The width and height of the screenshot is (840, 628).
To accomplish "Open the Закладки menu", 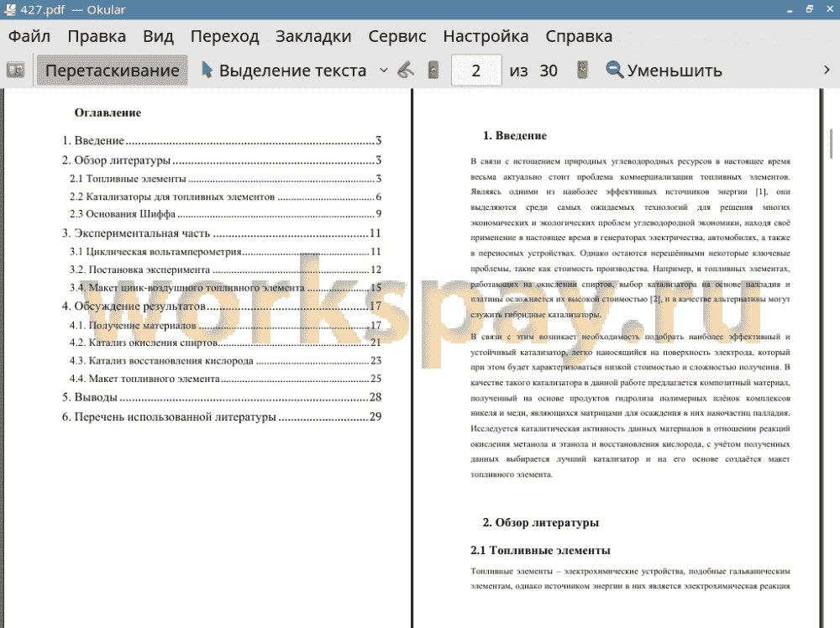I will pos(313,36).
